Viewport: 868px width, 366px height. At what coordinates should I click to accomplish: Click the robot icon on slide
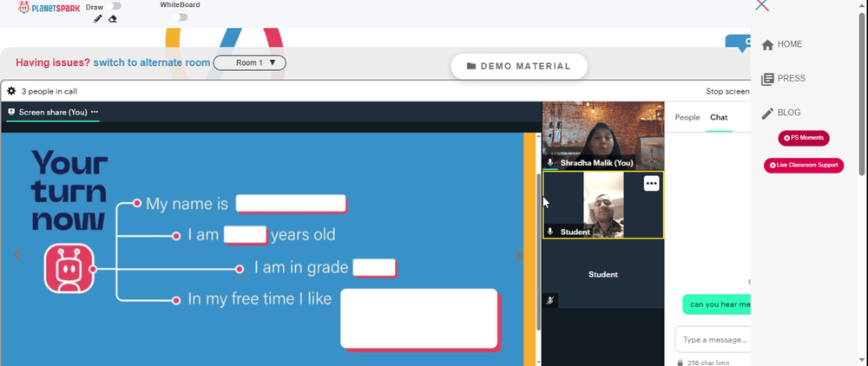(69, 269)
